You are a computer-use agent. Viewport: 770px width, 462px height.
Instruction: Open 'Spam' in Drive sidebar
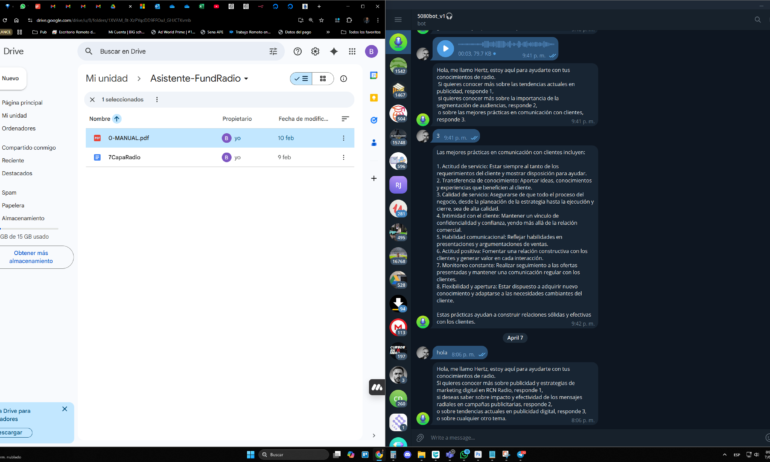(9, 192)
